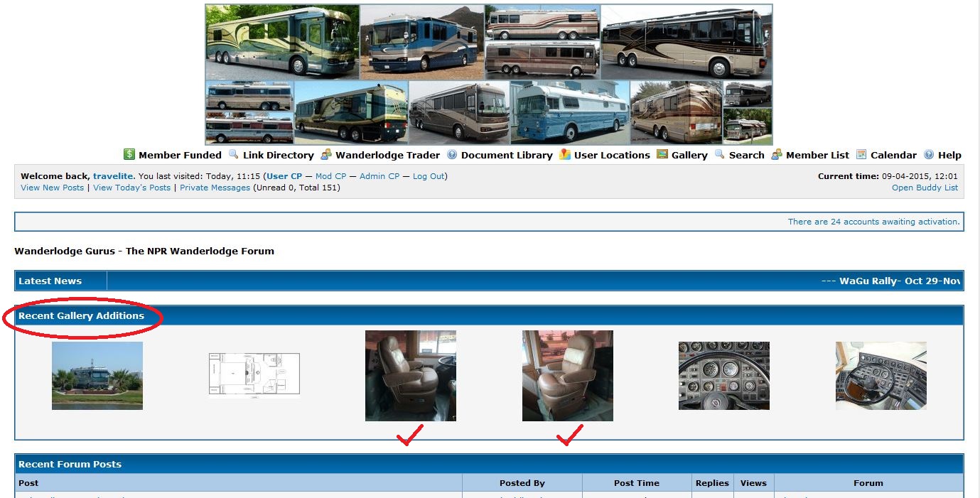This screenshot has width=980, height=498.
Task: Click the Document Library icon
Action: coord(452,155)
